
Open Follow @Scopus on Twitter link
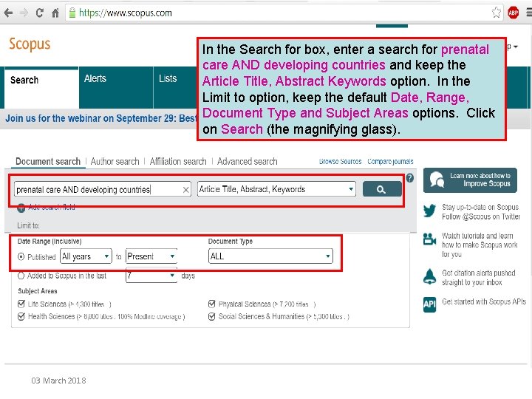click(481, 216)
